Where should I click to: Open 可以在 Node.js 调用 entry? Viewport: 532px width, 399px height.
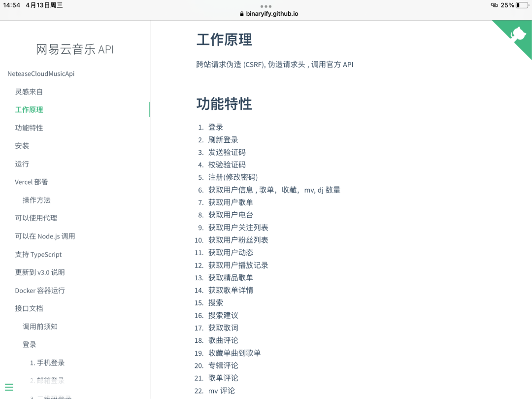[x=45, y=236]
